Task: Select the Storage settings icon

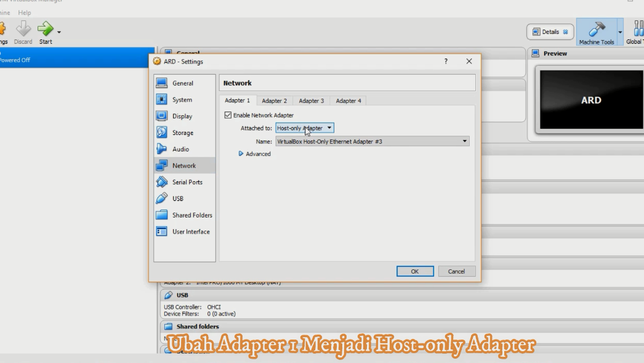Action: (183, 132)
